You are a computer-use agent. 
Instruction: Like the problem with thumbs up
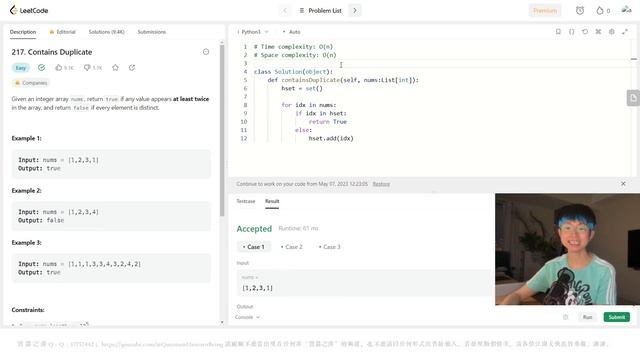click(64, 68)
